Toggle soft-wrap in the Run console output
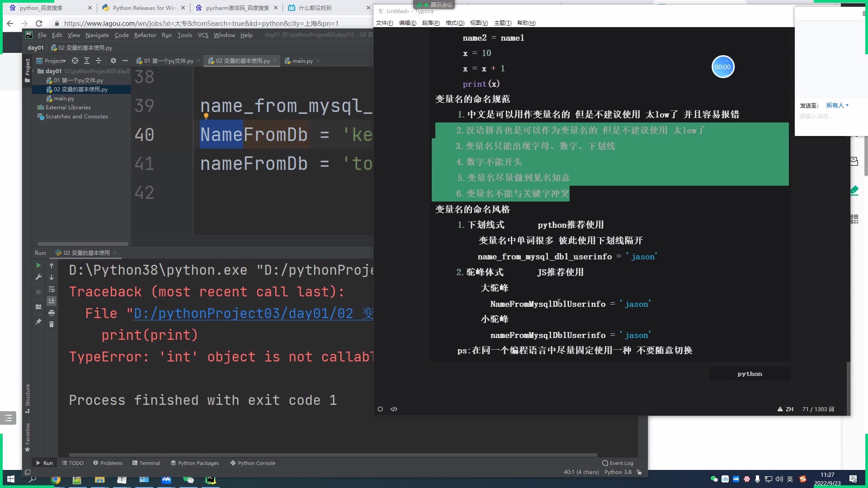This screenshot has height=488, width=868. coord(52,290)
